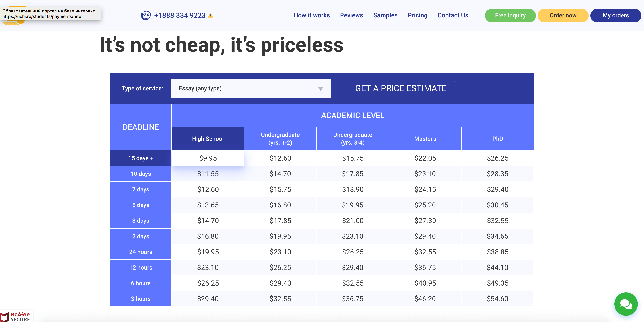Go to the Reviews menu item
644x322 pixels.
click(x=351, y=15)
